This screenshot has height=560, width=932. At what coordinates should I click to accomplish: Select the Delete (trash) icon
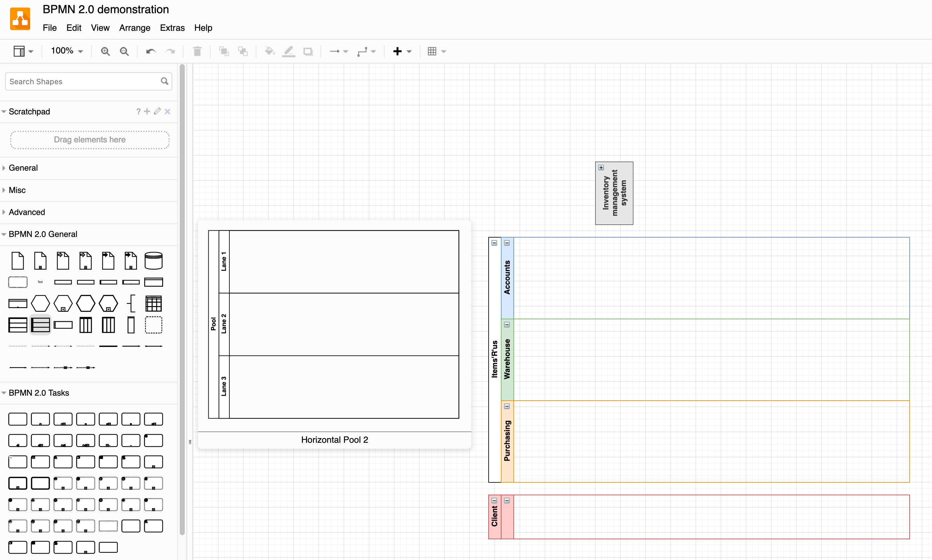(x=197, y=51)
